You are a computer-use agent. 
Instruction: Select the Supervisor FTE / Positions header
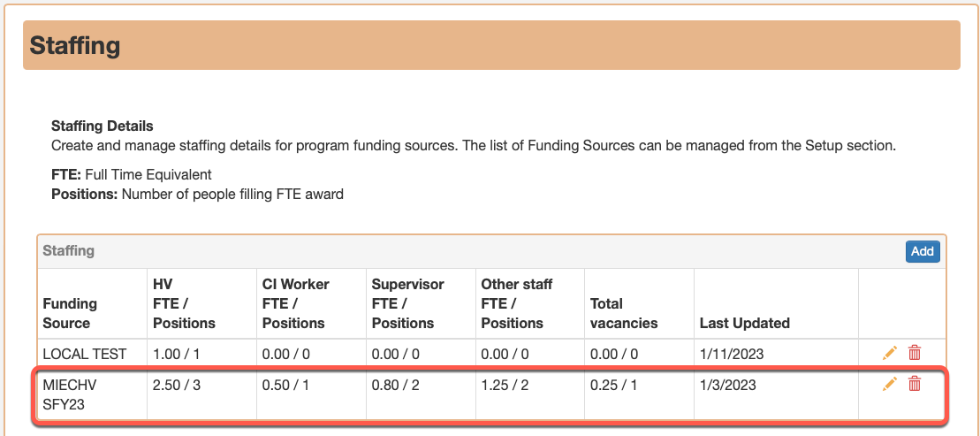click(x=407, y=304)
